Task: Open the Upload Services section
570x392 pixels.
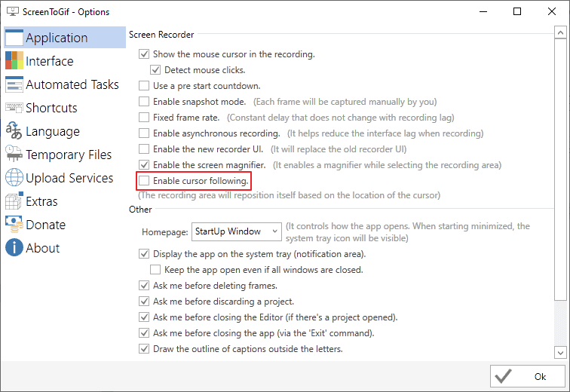Action: 65,178
